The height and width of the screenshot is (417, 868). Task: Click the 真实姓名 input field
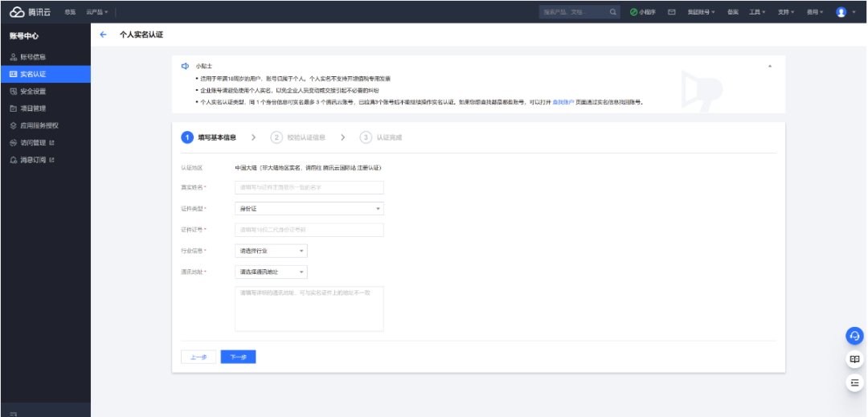309,187
